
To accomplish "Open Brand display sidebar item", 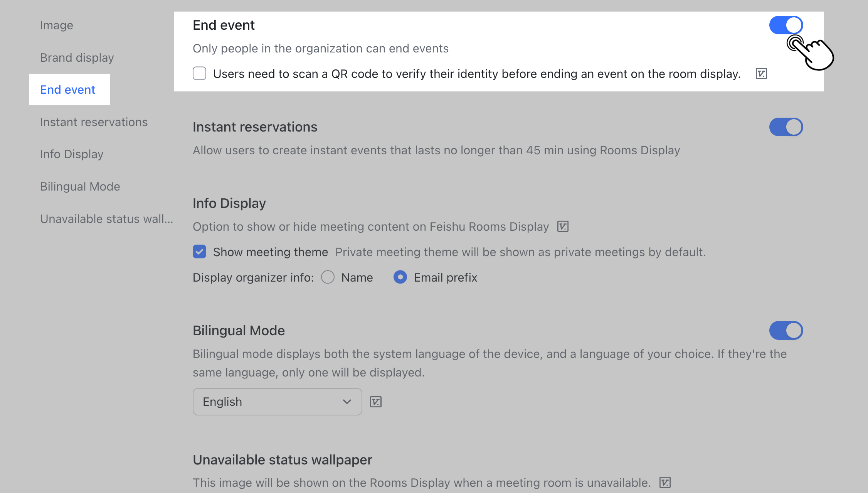I will pyautogui.click(x=77, y=58).
